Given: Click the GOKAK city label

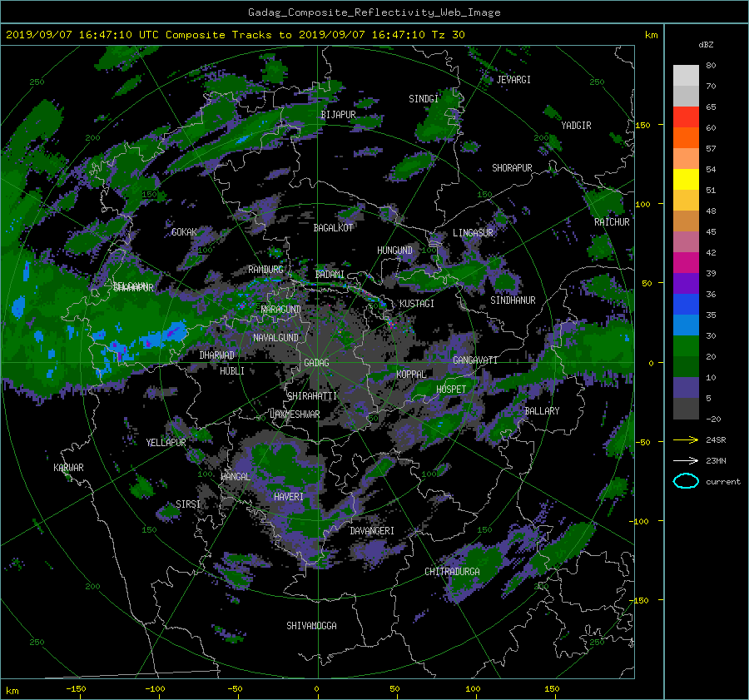Looking at the screenshot, I should 185,232.
